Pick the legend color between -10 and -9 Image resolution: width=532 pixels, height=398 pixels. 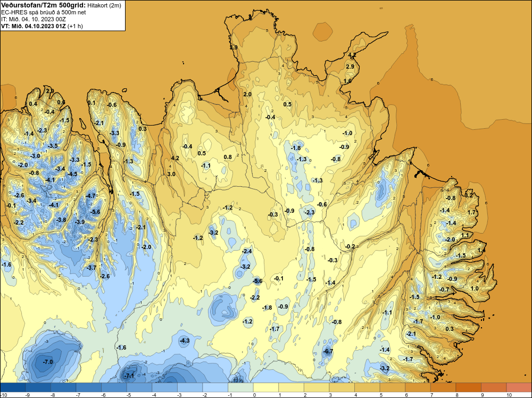(13, 387)
